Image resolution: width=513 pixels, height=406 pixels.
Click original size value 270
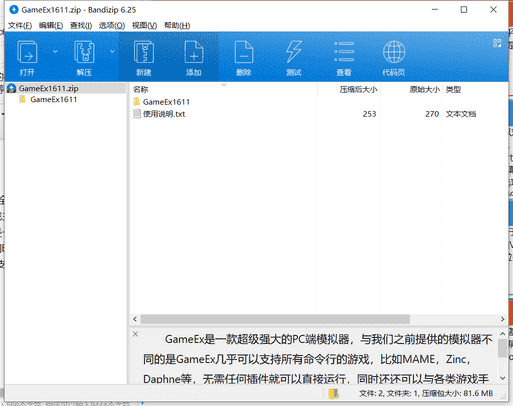(432, 114)
